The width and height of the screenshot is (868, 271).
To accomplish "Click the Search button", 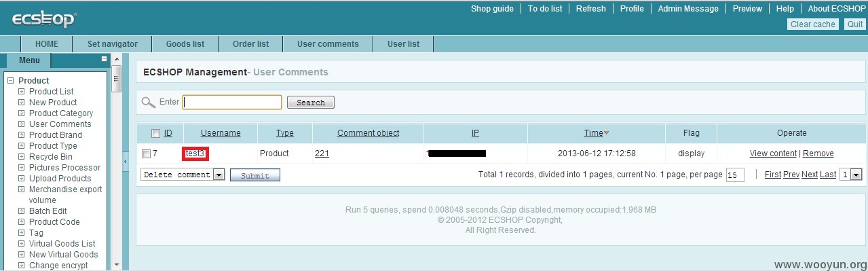I will pyautogui.click(x=311, y=103).
